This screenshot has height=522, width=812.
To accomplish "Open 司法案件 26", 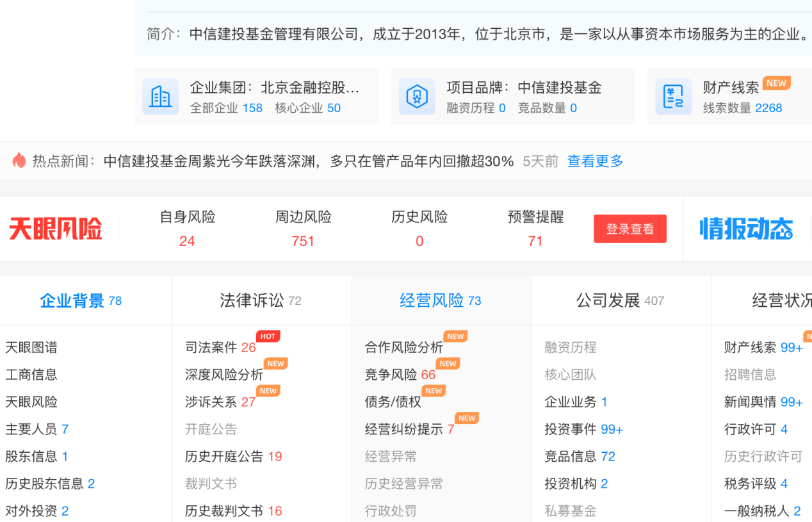I will point(220,348).
